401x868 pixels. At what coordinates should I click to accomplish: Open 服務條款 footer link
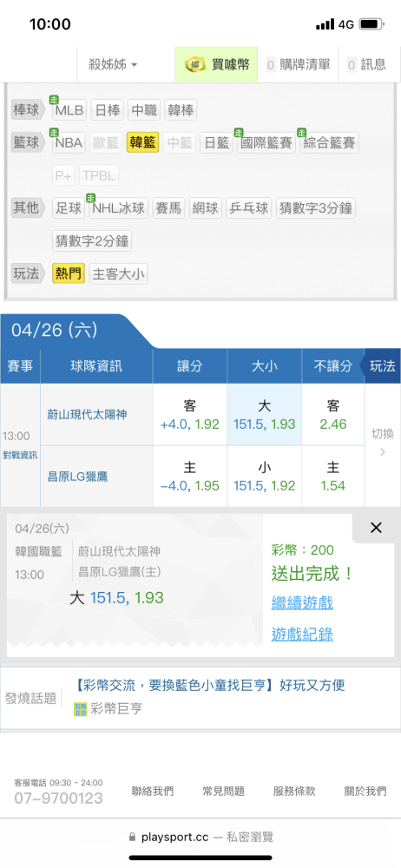pos(294,792)
